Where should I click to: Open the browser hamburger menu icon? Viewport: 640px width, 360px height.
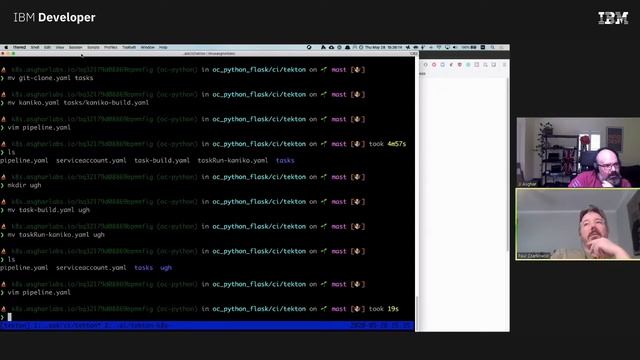click(x=504, y=64)
